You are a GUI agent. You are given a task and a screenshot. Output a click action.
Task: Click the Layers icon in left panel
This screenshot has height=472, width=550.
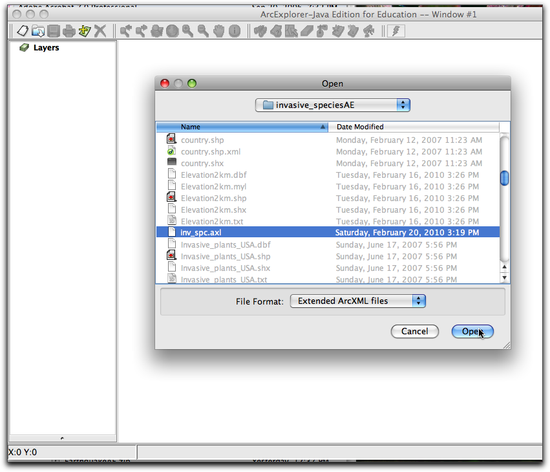pyautogui.click(x=24, y=48)
